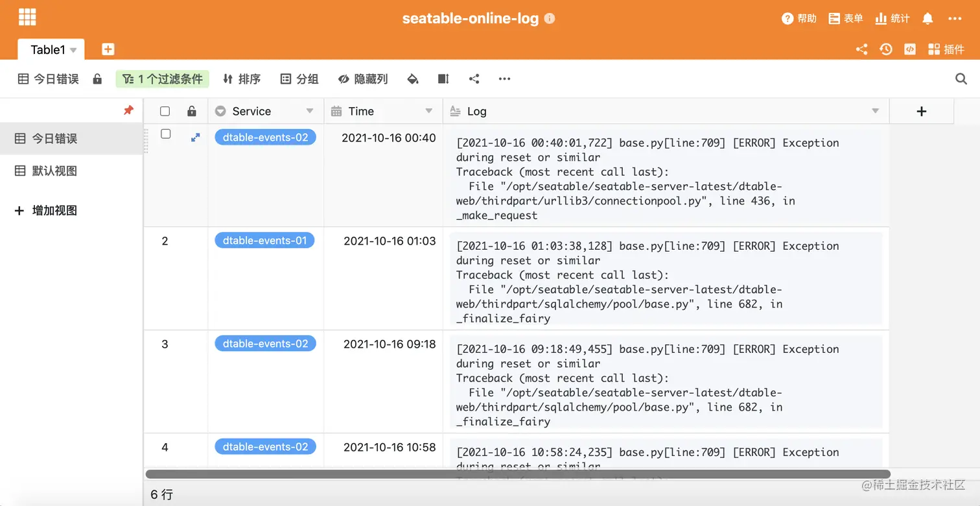Click the Log column header

(666, 112)
